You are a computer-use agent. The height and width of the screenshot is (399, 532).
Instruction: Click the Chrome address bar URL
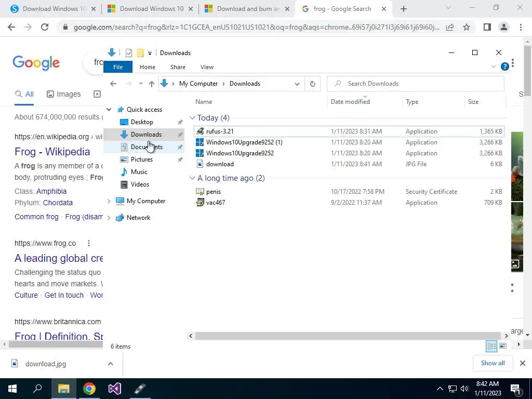coord(257,28)
